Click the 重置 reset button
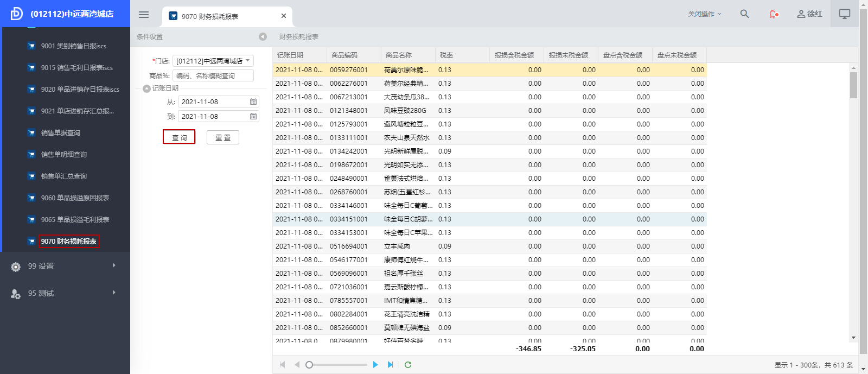 coord(223,137)
